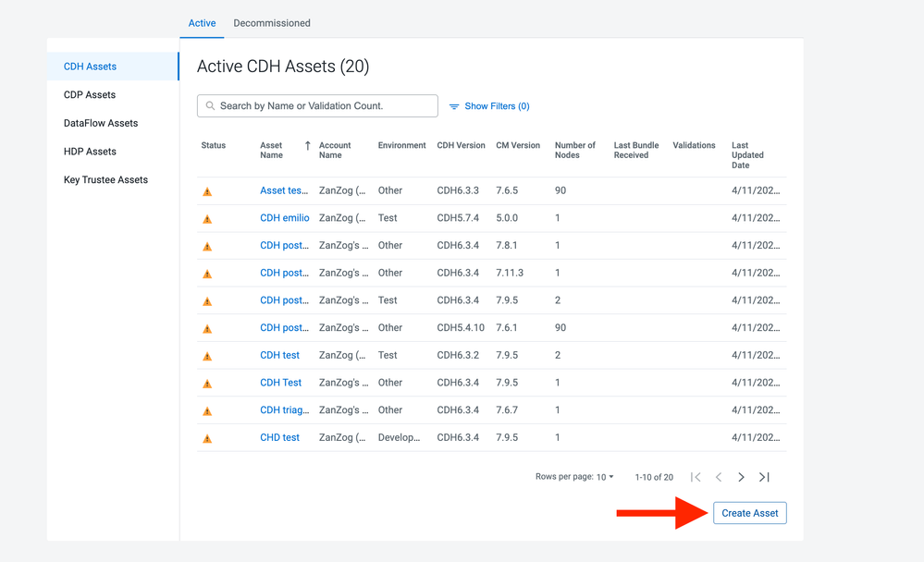Click the 5.0.0 CM version cell
Screen dimensions: 924x562
(507, 218)
